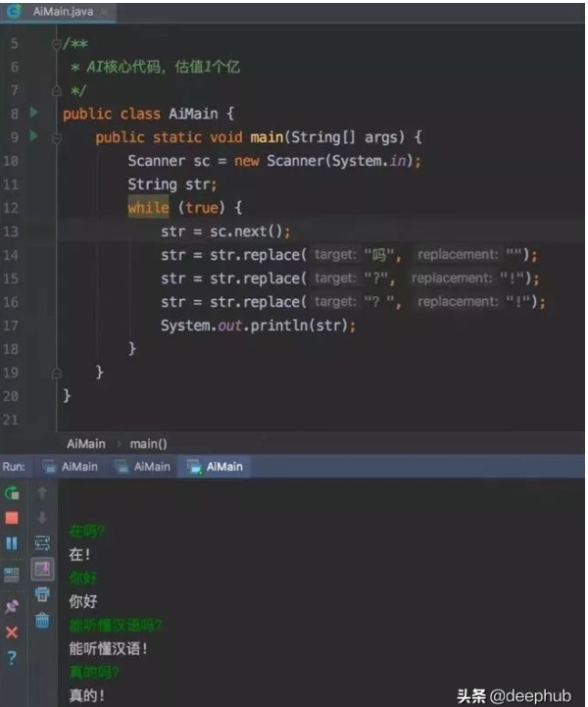Click the console output 能听懂汉语!
The image size is (588, 707).
point(108,649)
